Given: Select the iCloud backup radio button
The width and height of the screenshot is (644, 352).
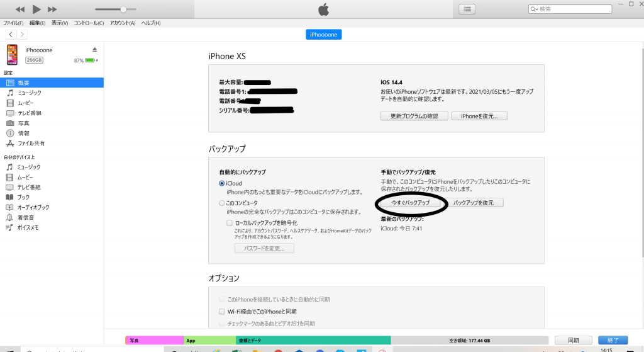Looking at the screenshot, I should click(222, 183).
